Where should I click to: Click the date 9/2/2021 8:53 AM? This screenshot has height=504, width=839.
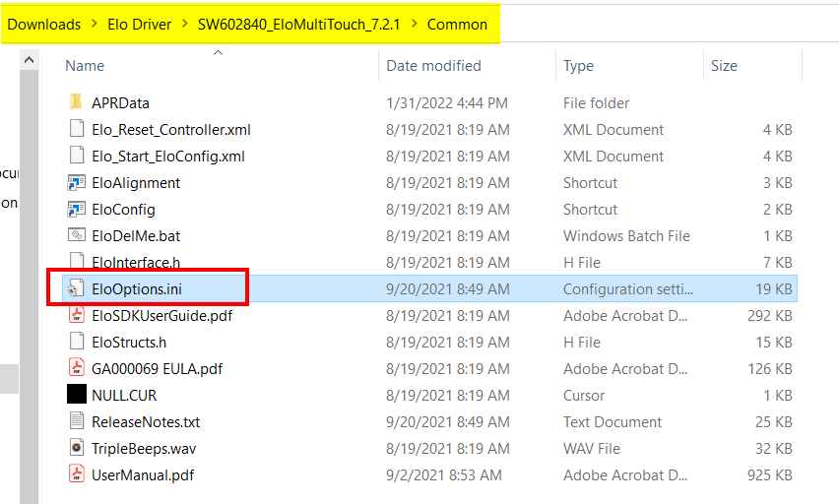click(x=444, y=475)
